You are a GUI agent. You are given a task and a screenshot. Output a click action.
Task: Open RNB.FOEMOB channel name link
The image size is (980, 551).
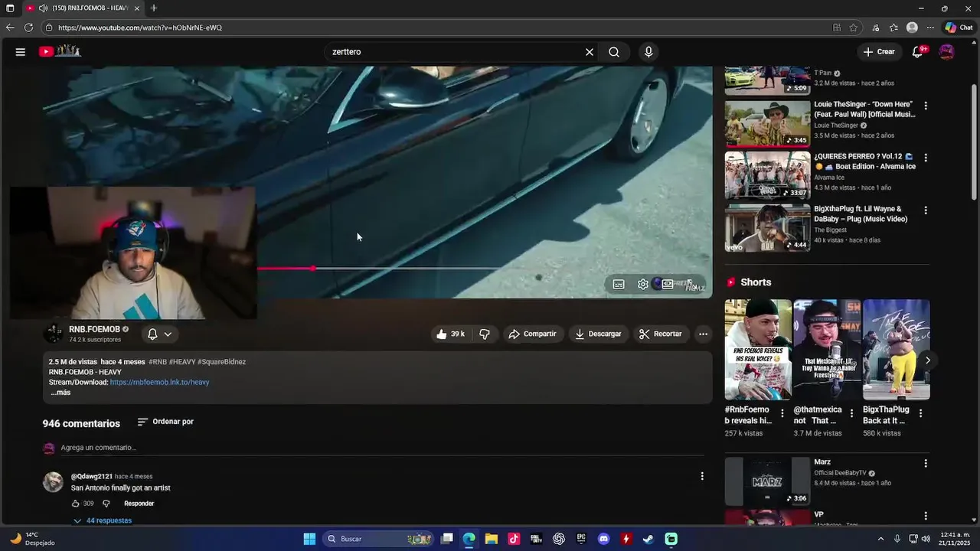pyautogui.click(x=94, y=330)
